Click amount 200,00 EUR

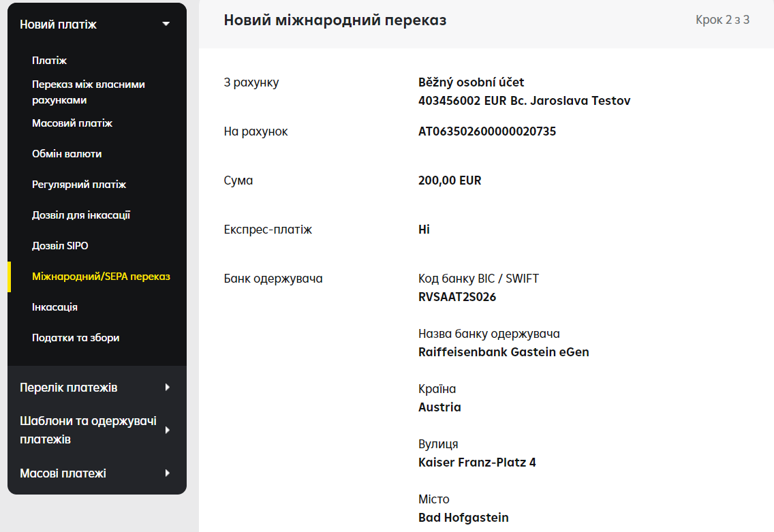click(450, 180)
